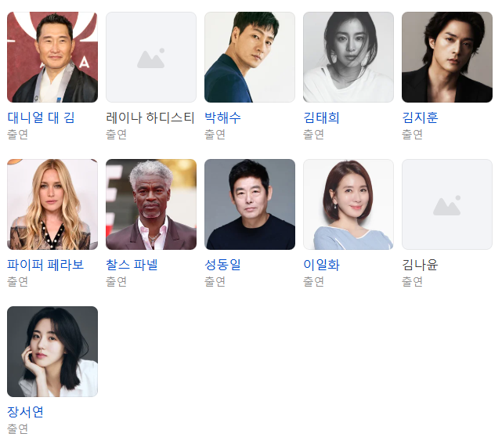Click the 장서연 profile photo
The width and height of the screenshot is (502, 448).
[52, 352]
